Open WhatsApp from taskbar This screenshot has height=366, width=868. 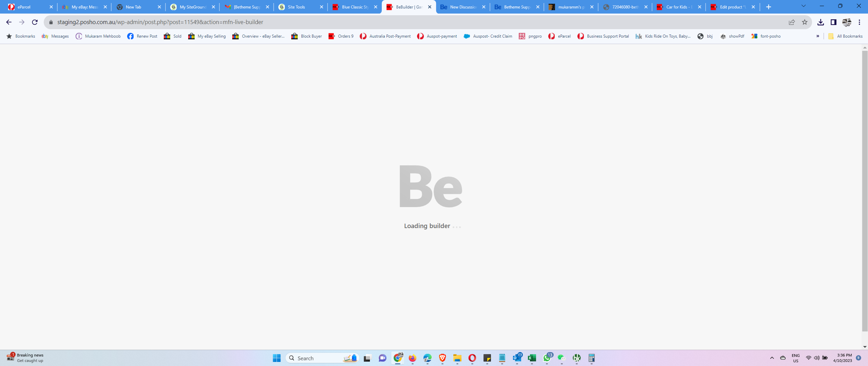point(547,358)
